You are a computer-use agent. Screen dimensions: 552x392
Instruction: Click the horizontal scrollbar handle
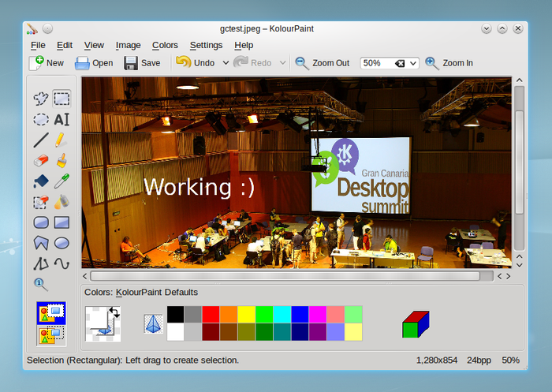click(x=285, y=276)
